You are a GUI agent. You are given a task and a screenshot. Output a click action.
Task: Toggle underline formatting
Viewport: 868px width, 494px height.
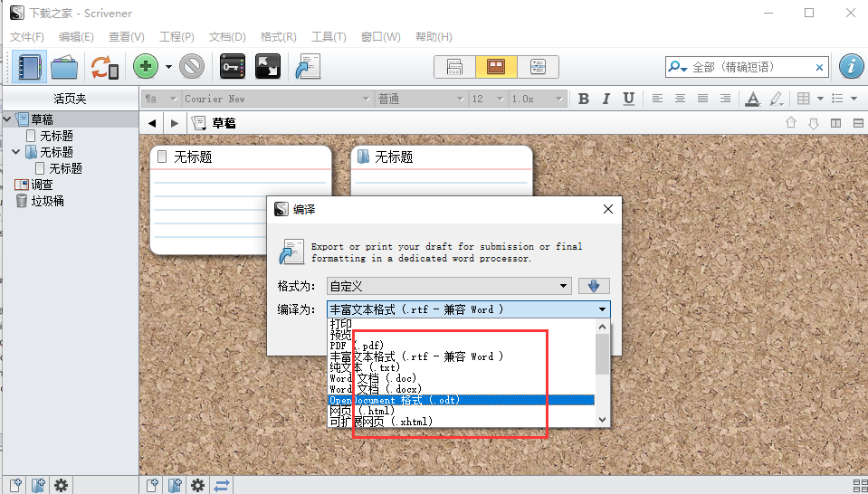[628, 99]
